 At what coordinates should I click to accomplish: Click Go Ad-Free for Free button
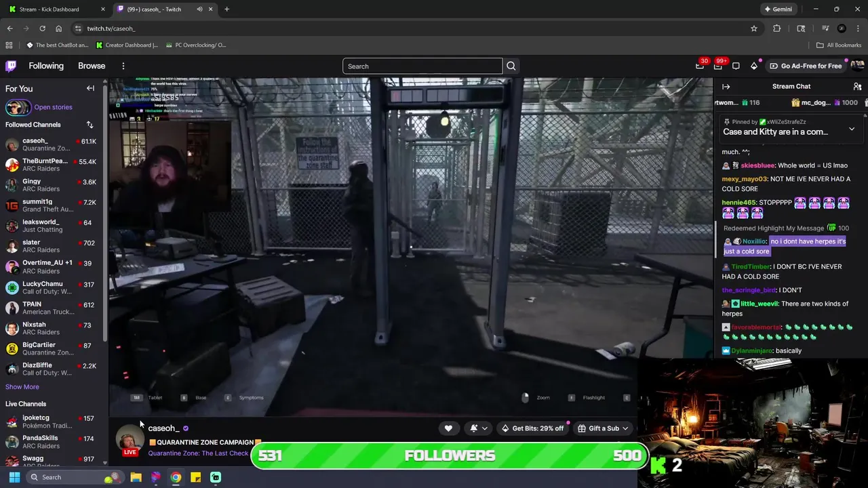tap(806, 66)
